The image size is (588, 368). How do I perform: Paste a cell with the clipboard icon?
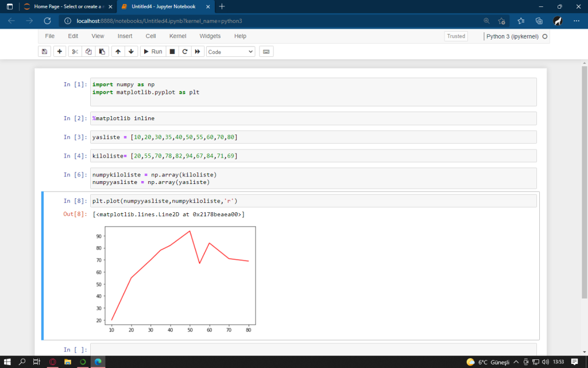(103, 51)
